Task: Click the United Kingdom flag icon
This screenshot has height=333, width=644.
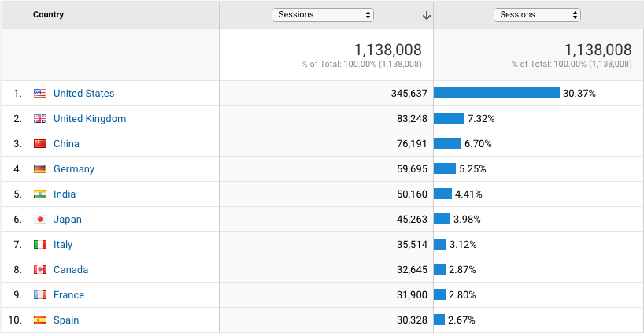Action: (40, 119)
